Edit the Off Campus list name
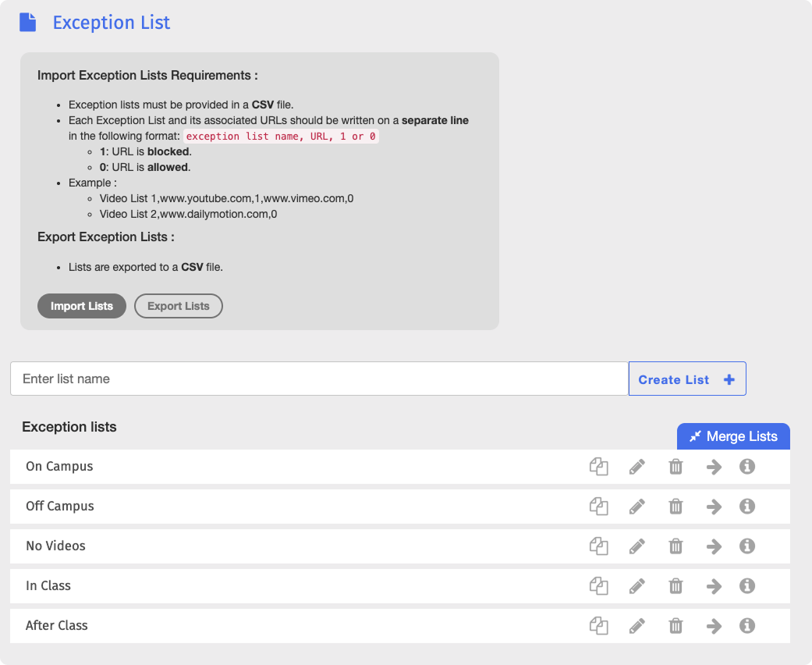812x665 pixels. tap(637, 507)
